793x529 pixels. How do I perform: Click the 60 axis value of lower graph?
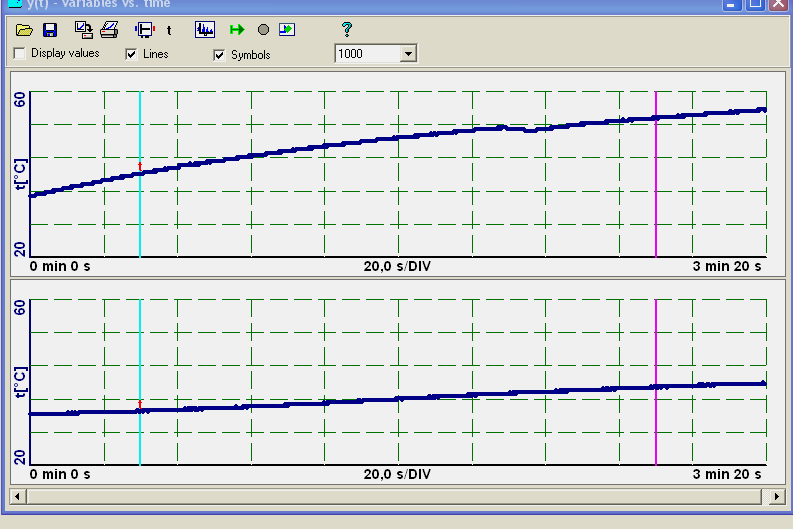click(x=19, y=307)
